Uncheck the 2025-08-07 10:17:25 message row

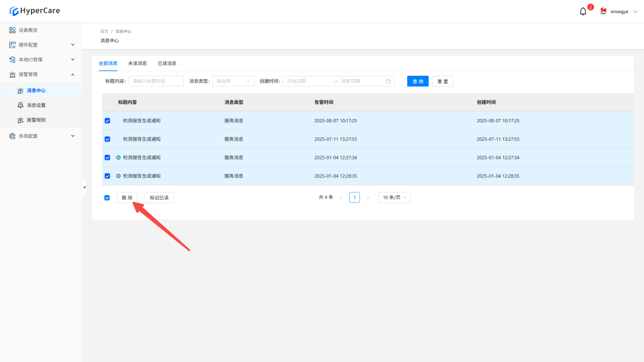coord(107,121)
